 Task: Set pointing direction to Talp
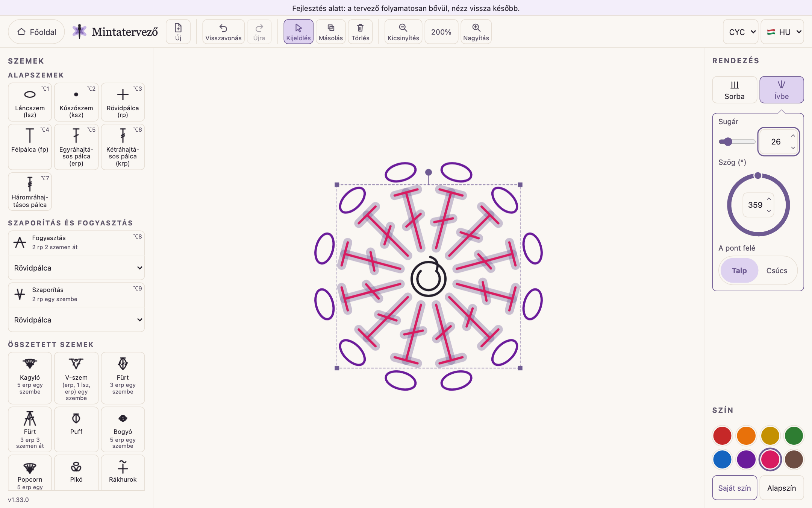coord(739,271)
